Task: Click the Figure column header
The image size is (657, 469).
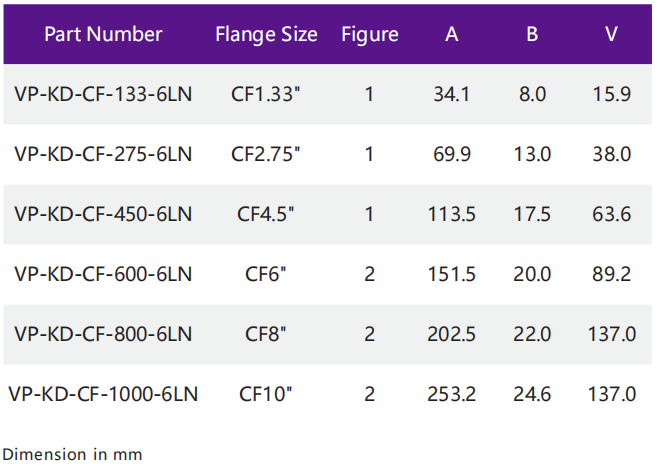Action: pyautogui.click(x=369, y=34)
